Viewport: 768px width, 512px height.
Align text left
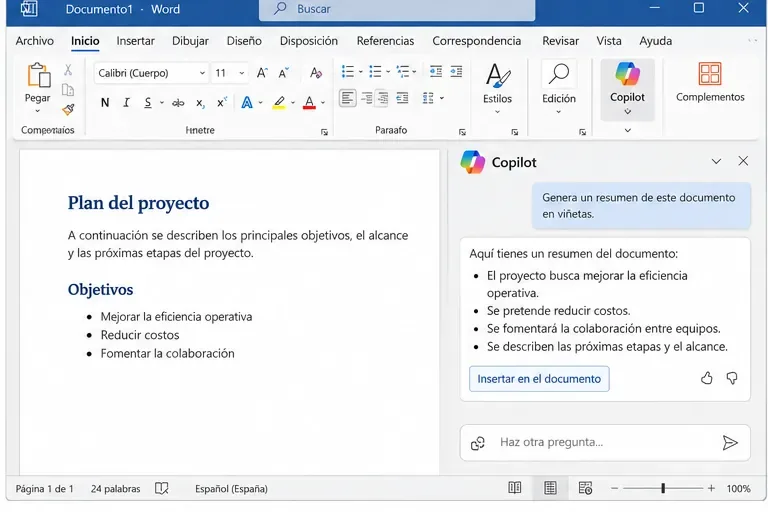click(x=348, y=98)
